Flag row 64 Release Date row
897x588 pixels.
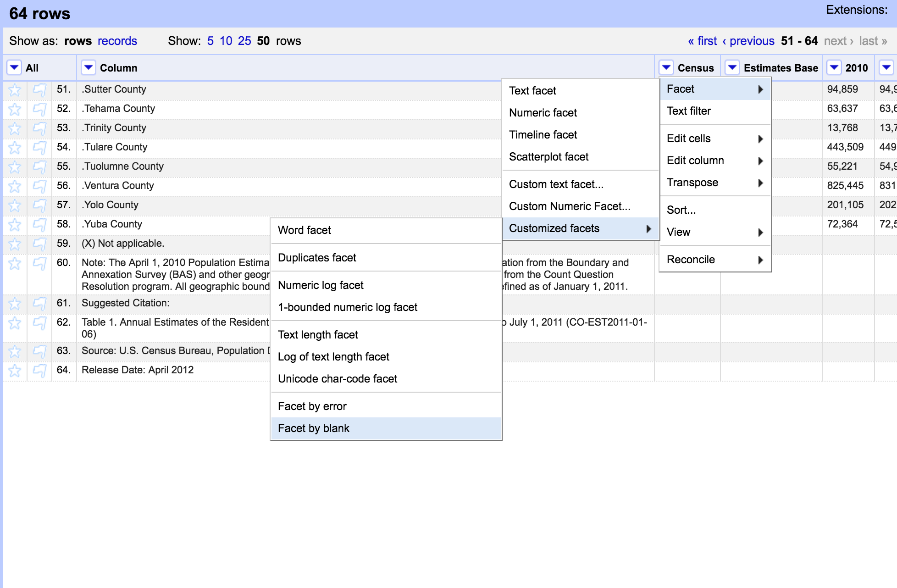(x=39, y=371)
